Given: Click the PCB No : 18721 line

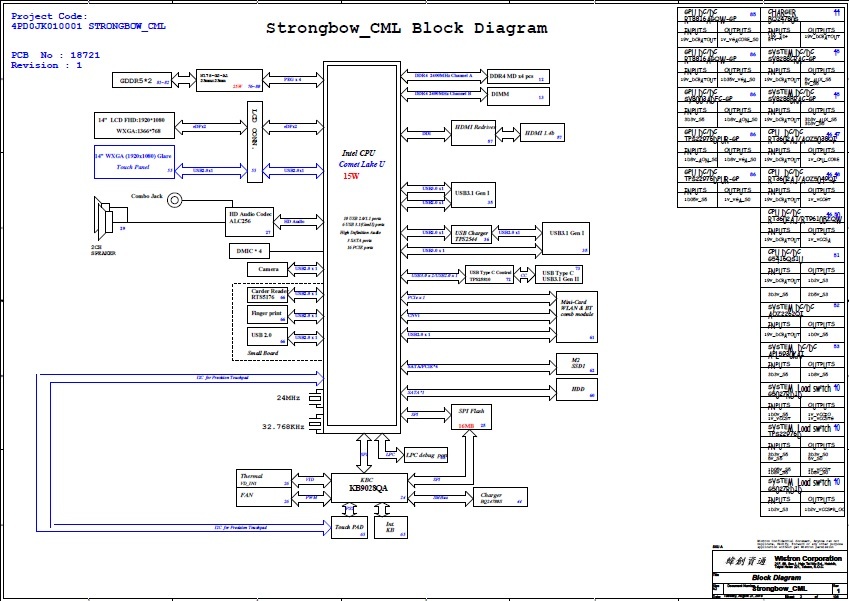Looking at the screenshot, I should point(55,55).
